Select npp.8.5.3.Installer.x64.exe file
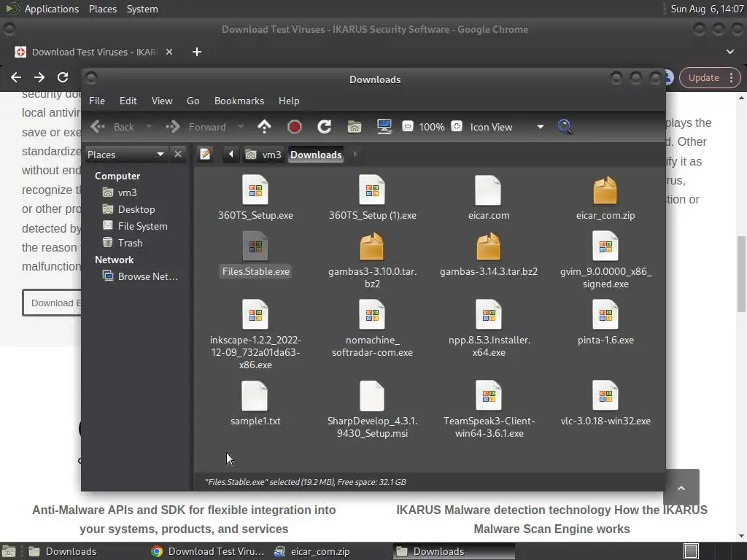Viewport: 747px width, 560px height. [489, 329]
